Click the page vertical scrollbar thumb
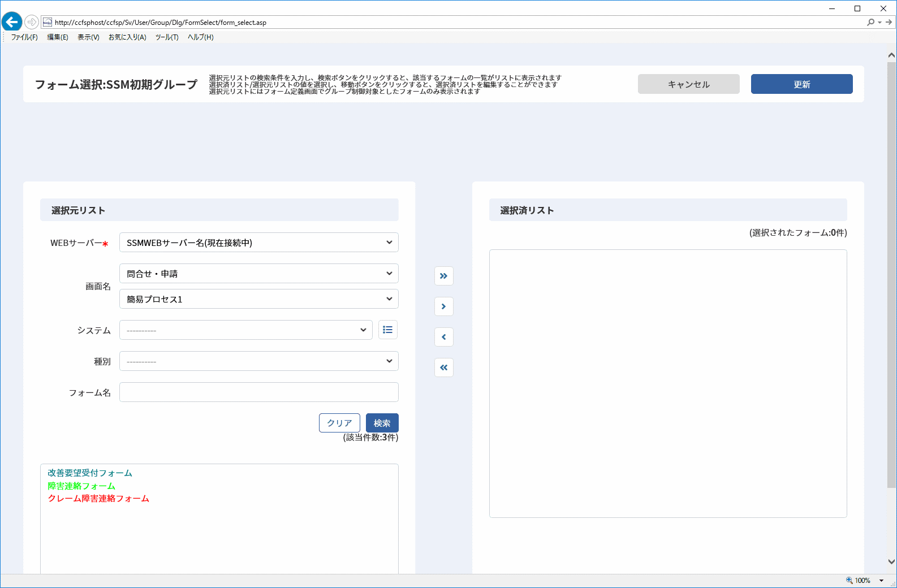Image resolution: width=897 pixels, height=588 pixels. point(891,275)
